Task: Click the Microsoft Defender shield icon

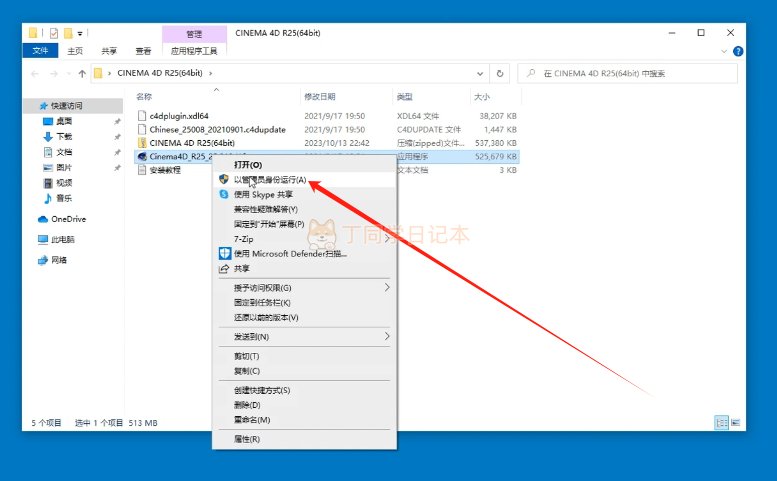Action: point(225,254)
